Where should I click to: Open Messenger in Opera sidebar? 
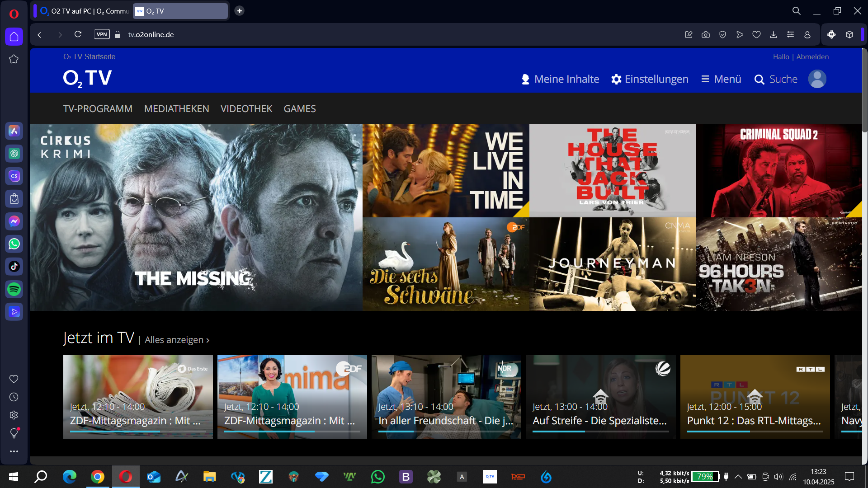coord(14,221)
